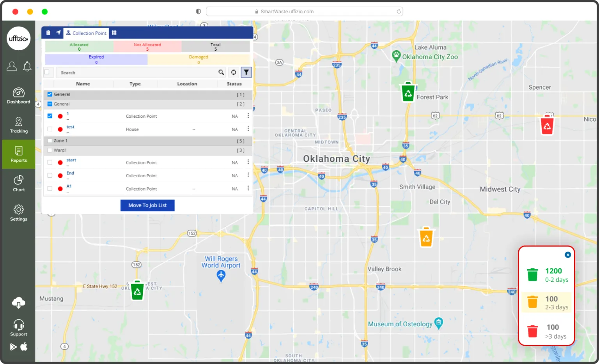Click the Move To Job List button

tap(147, 205)
